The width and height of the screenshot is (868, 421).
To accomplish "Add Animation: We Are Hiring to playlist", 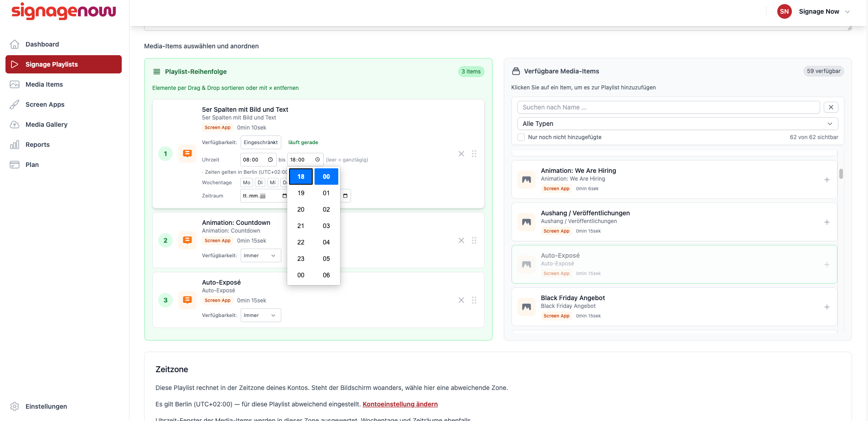I will click(x=827, y=180).
